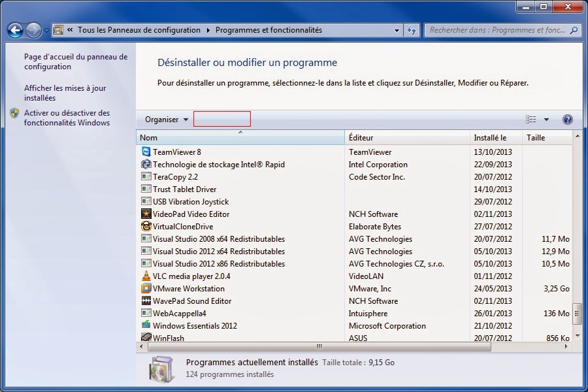Click the Windows Essentials 2012 icon
This screenshot has height=392, width=588.
tap(146, 325)
